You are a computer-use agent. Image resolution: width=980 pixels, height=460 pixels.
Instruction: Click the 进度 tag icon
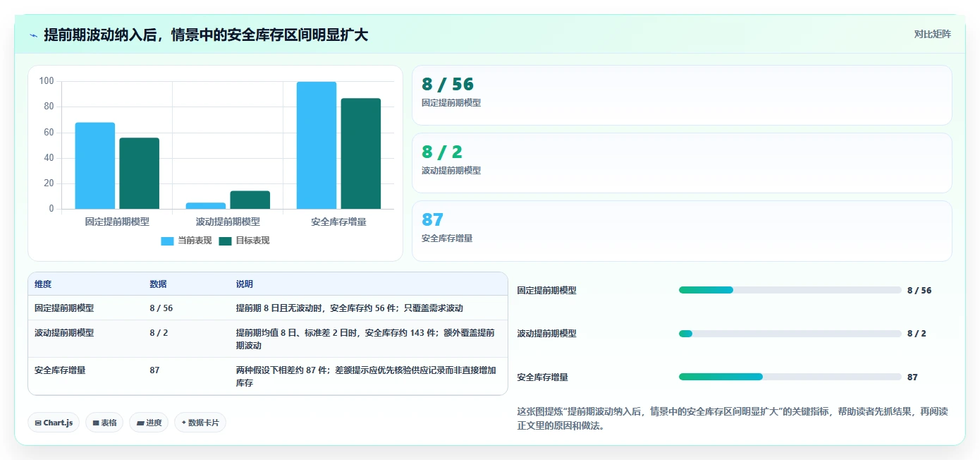140,423
